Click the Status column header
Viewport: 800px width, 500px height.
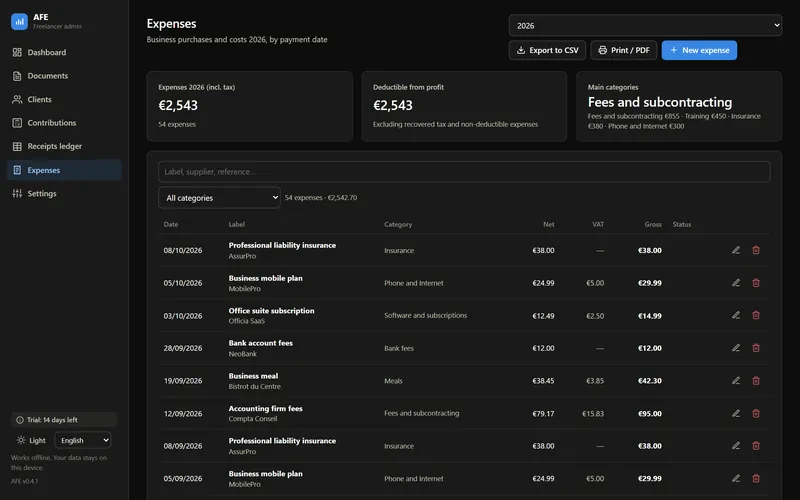682,224
